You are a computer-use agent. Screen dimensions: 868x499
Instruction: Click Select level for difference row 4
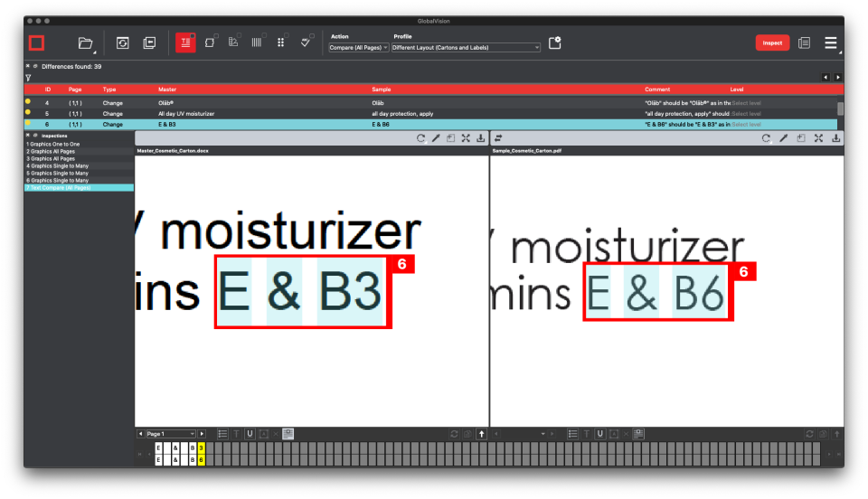[746, 103]
